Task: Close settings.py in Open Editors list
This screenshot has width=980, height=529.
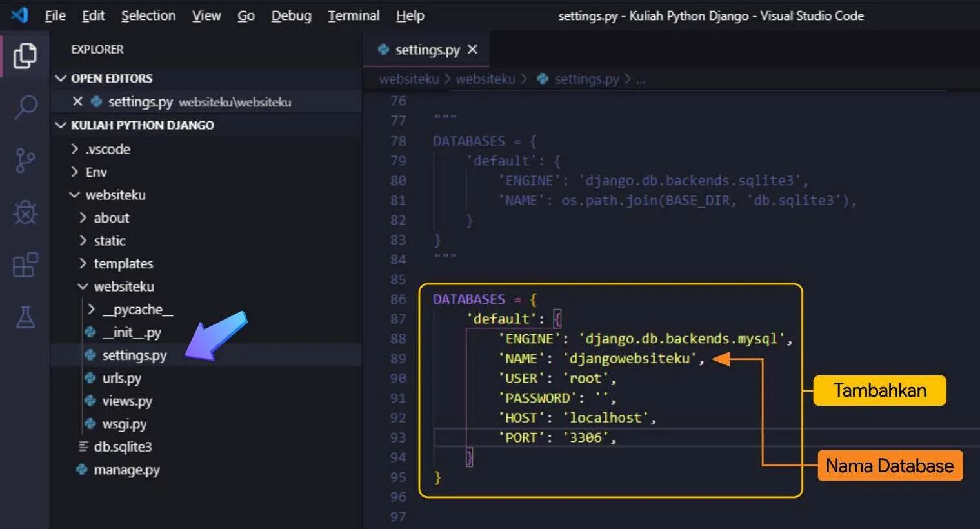Action: [x=77, y=101]
